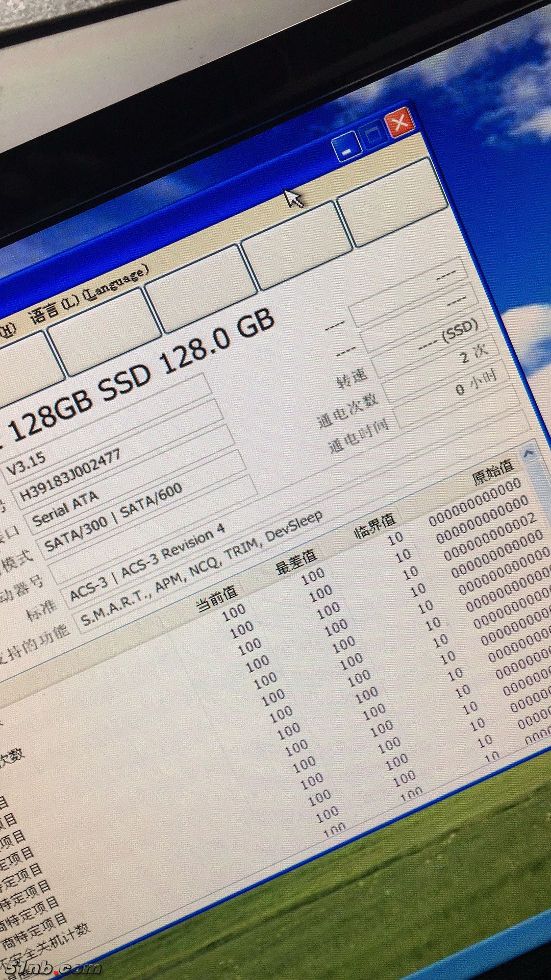Close the window with red X
The image size is (551, 980).
[400, 122]
